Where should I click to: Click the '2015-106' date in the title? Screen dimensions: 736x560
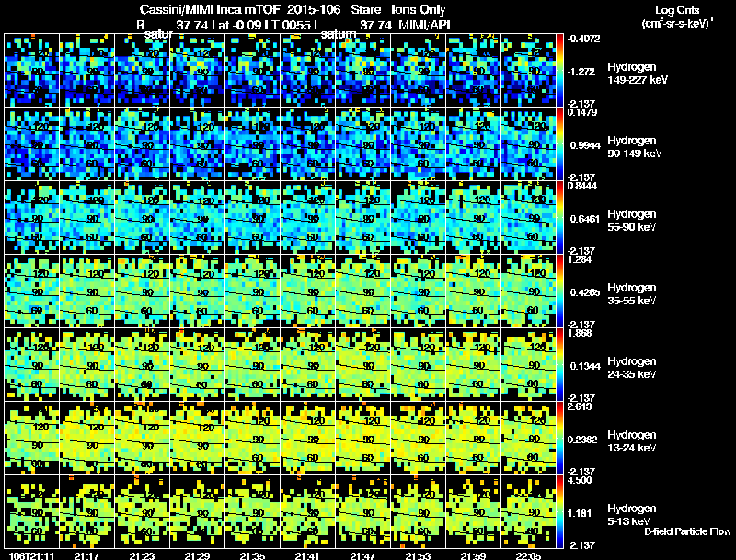click(x=314, y=10)
